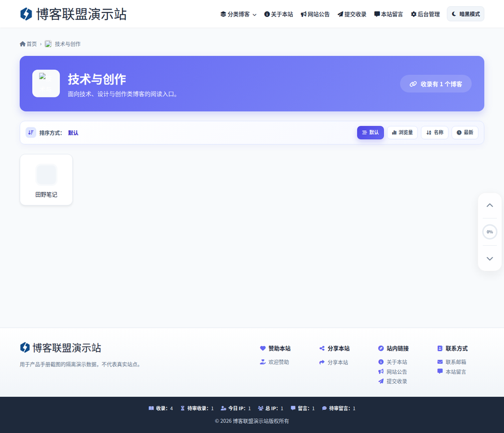The image size is (504, 433).
Task: Click the footer 博客联盟演示站 logo
Action: 60,348
